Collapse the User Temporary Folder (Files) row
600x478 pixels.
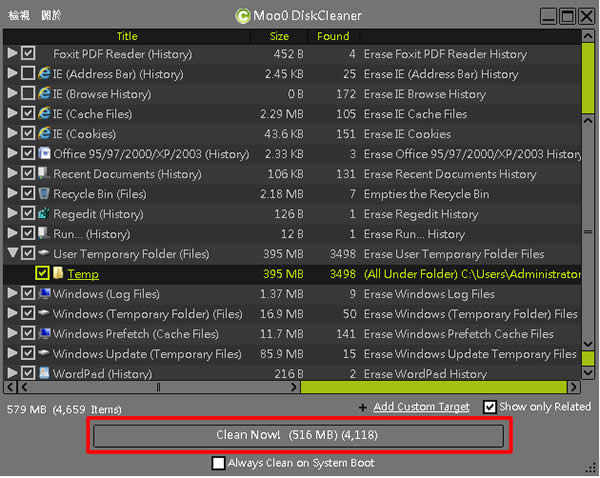click(13, 253)
